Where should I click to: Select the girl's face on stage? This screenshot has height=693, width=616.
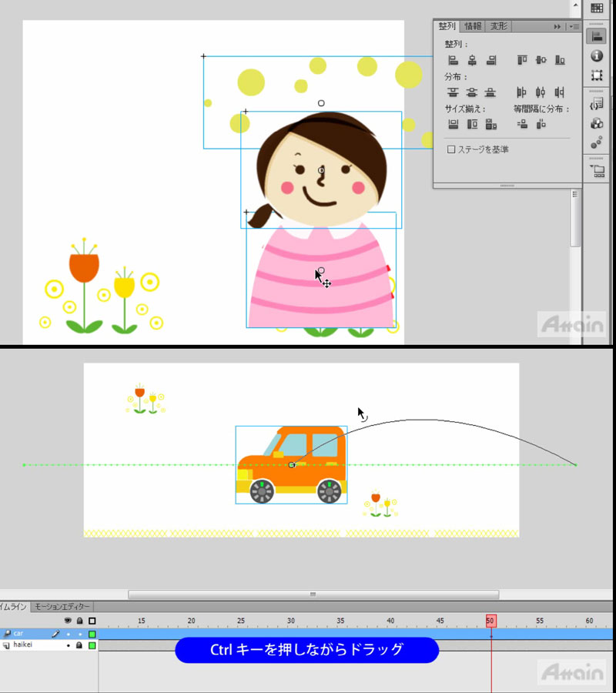321,175
